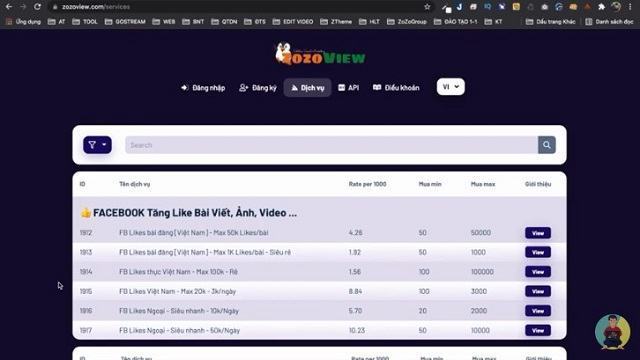Viewport: 640px width, 360px height.
Task: Open the Chrome three-dot menu
Action: point(630,7)
